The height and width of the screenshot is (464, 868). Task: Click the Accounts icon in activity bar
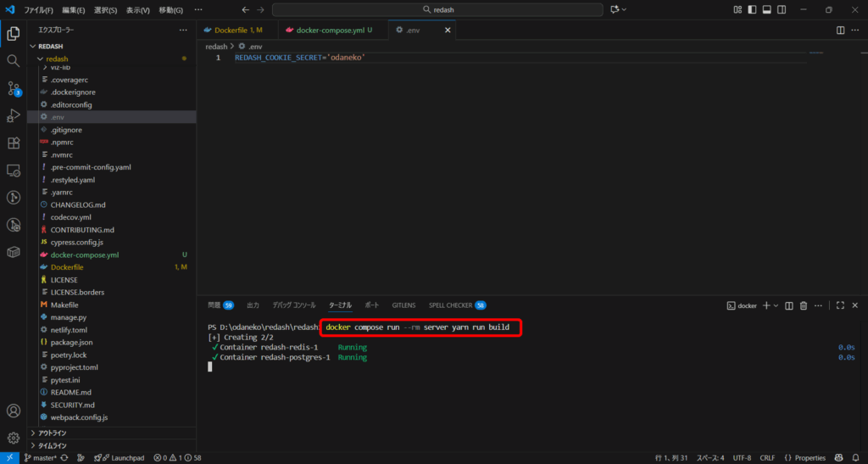pyautogui.click(x=14, y=411)
